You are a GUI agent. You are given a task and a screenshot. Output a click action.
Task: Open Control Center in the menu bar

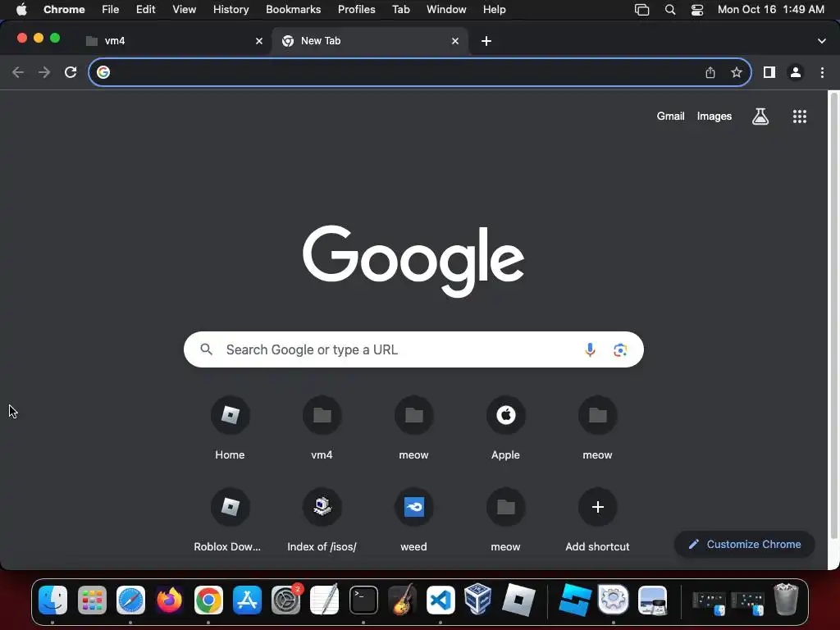coord(697,10)
